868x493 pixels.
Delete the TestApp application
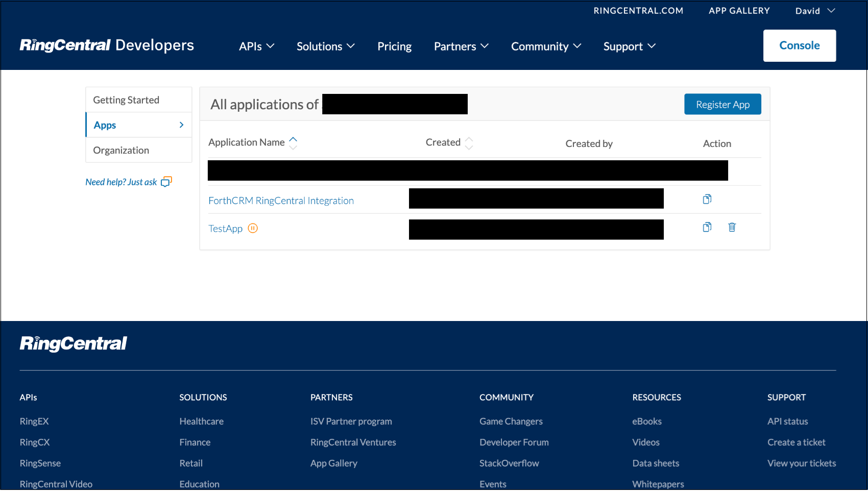pos(732,227)
